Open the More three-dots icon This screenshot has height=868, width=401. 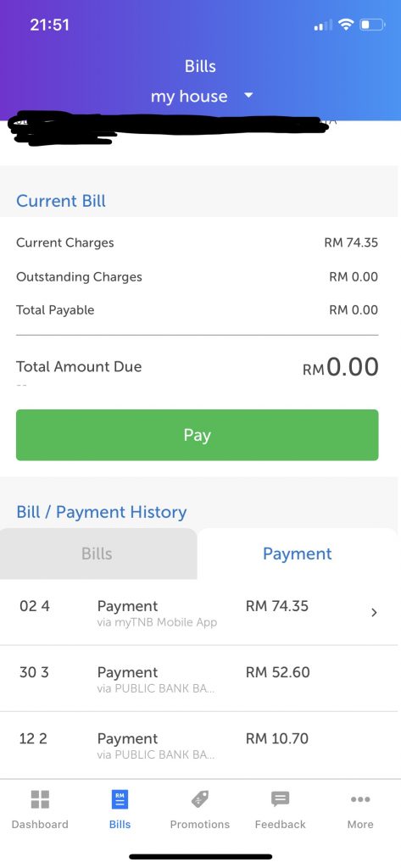(360, 799)
